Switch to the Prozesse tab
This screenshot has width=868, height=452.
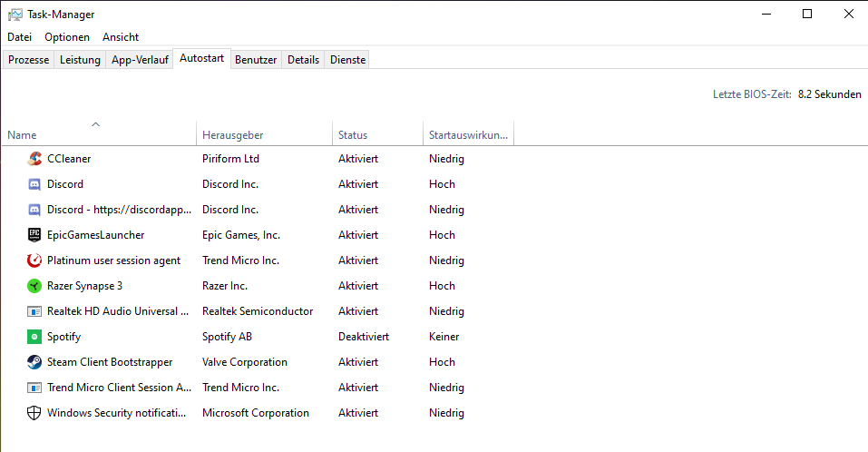click(29, 60)
